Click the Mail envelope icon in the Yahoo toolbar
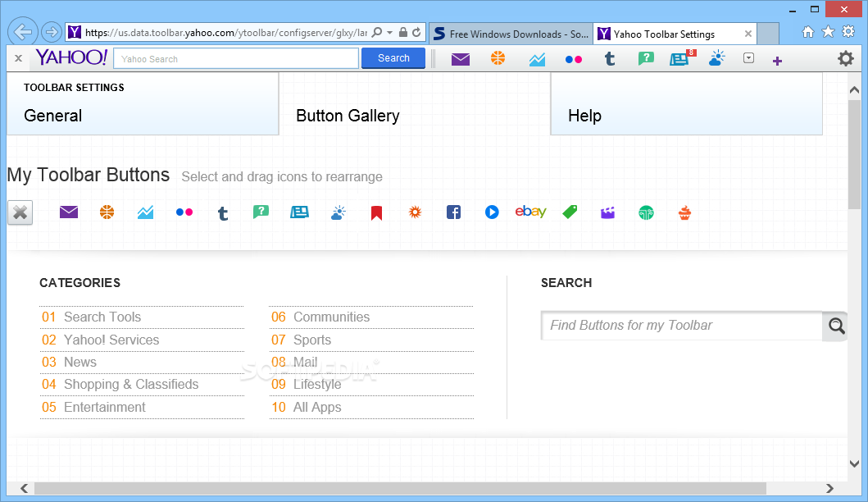 click(x=460, y=59)
